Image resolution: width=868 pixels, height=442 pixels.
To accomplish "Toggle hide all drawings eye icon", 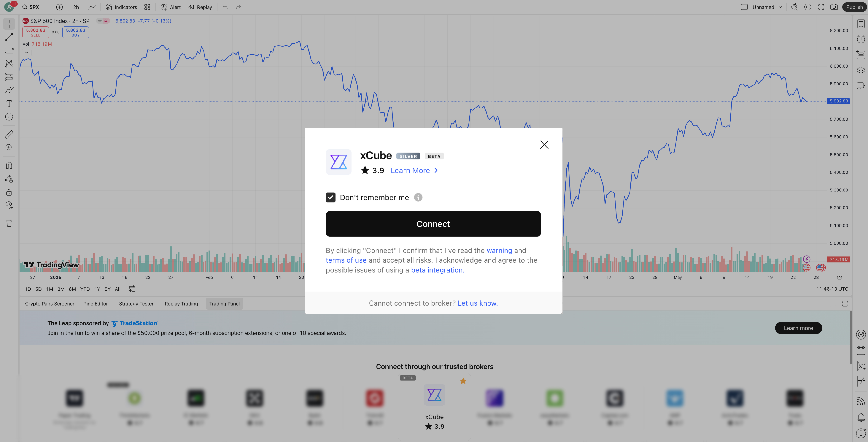I will [9, 205].
